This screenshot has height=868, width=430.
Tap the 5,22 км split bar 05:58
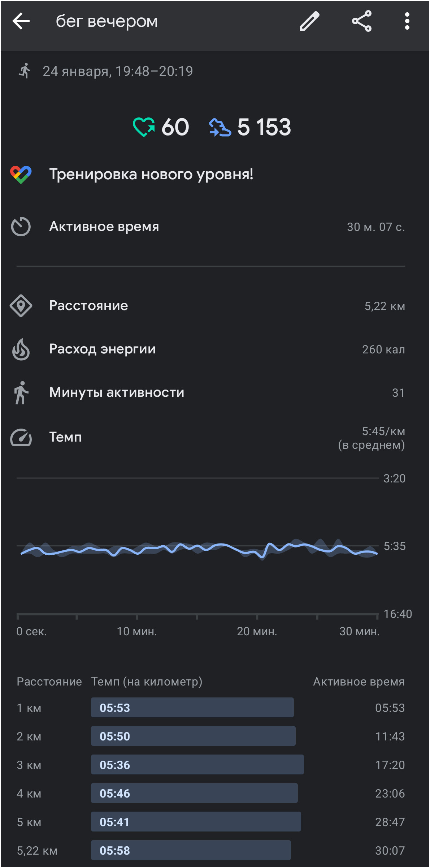coord(191,850)
